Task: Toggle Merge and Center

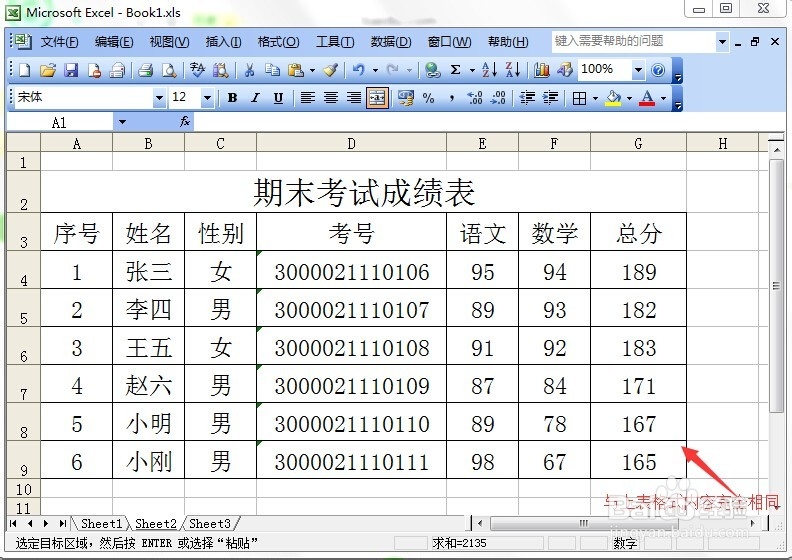Action: 377,98
